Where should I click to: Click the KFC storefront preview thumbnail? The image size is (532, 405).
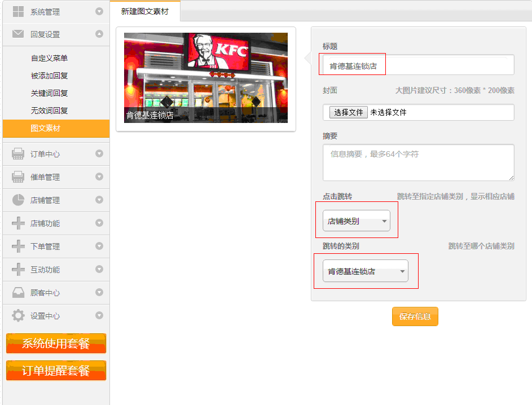pyautogui.click(x=206, y=78)
